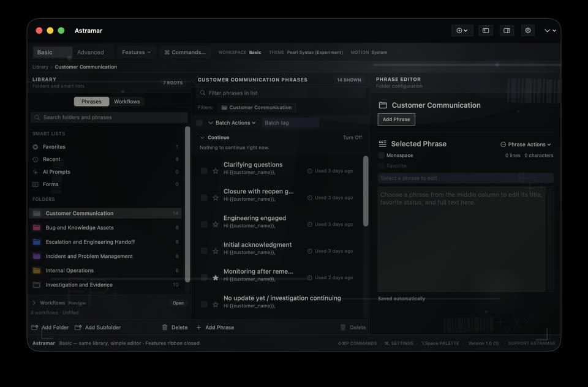Screen dimensions: 588x387
Task: Click the Commands shortcut in status bar
Action: coord(357,343)
